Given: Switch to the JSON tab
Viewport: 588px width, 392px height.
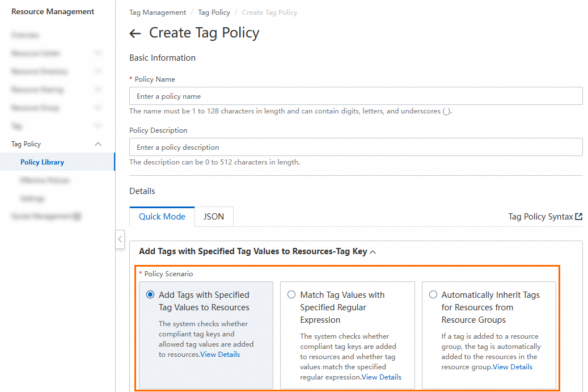Looking at the screenshot, I should (214, 217).
